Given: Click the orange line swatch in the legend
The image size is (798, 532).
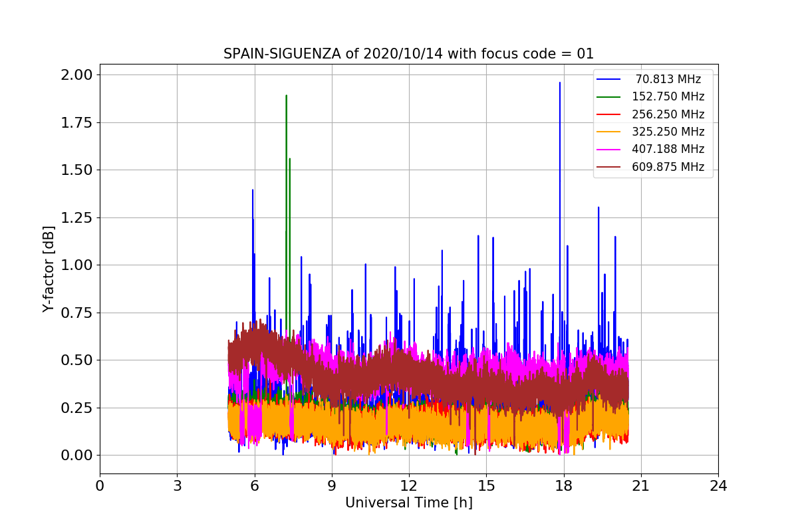Looking at the screenshot, I should [609, 132].
